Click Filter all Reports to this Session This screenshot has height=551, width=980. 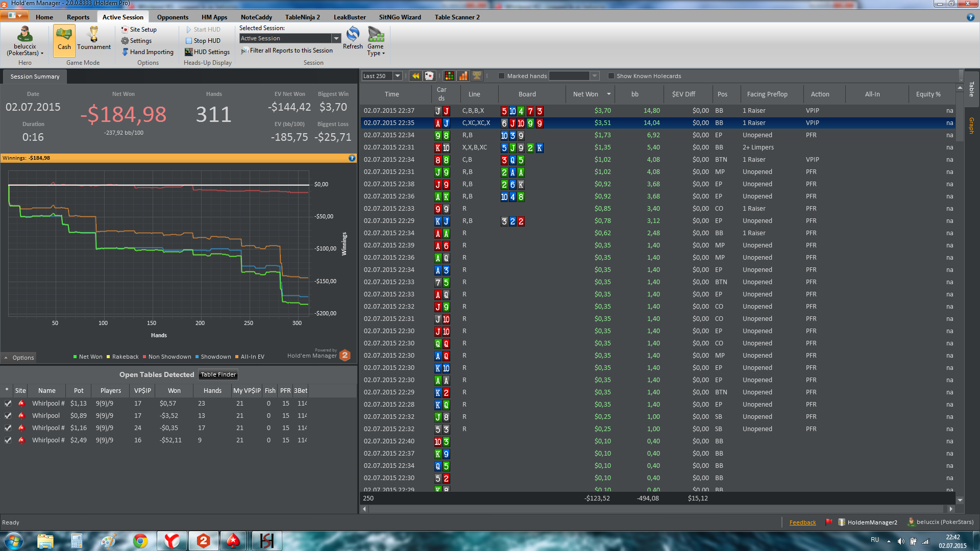(287, 51)
